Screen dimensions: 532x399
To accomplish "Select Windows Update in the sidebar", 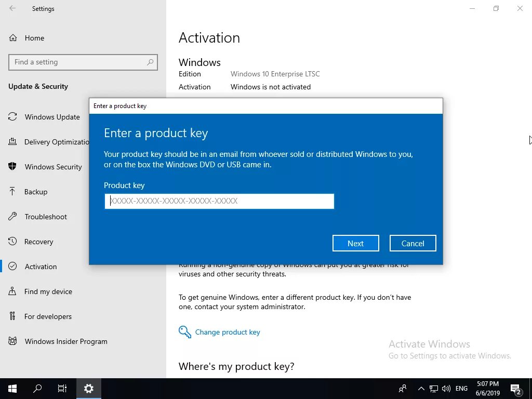I will tap(52, 117).
